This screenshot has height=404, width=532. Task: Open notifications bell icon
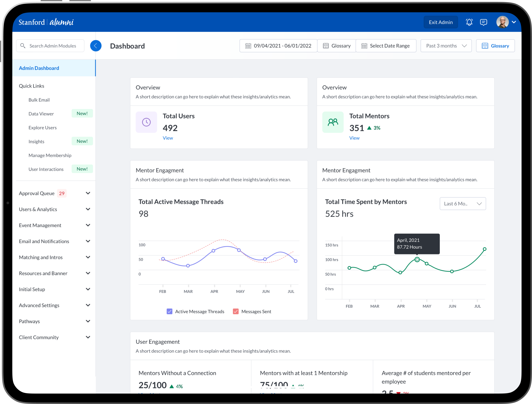[469, 22]
